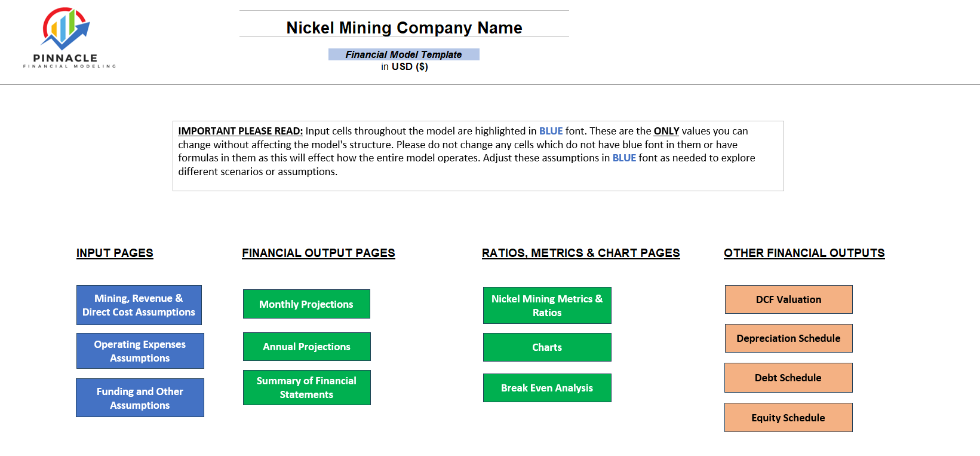Click the INPUT PAGES heading

click(115, 253)
